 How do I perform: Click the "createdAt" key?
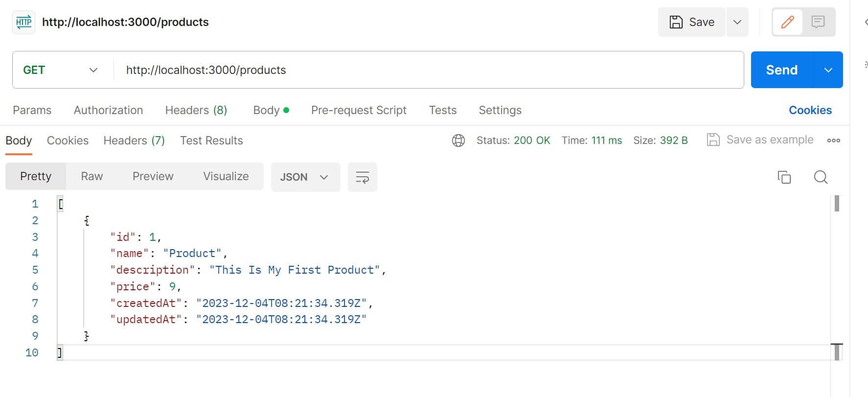click(146, 303)
